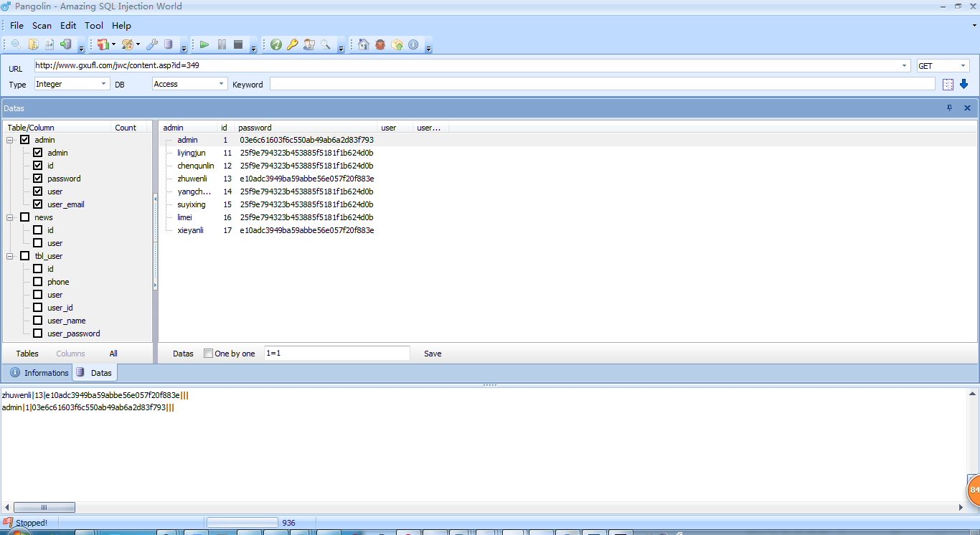The width and height of the screenshot is (980, 535).
Task: Check the phone column checkbox
Action: pos(38,282)
